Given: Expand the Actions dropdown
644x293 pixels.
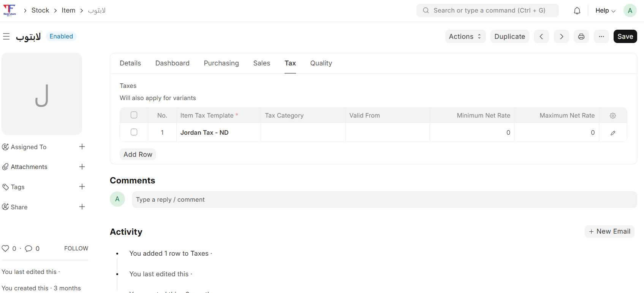Looking at the screenshot, I should pyautogui.click(x=465, y=37).
